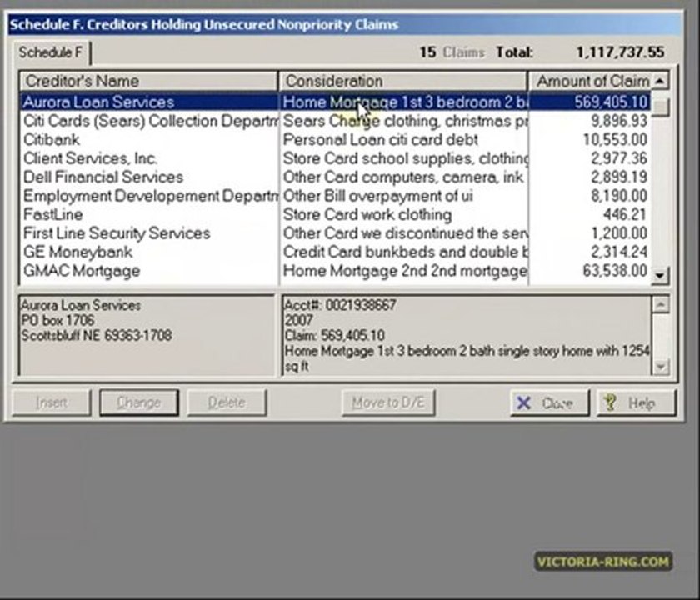Click the Change button
700x600 pixels.
[x=139, y=402]
